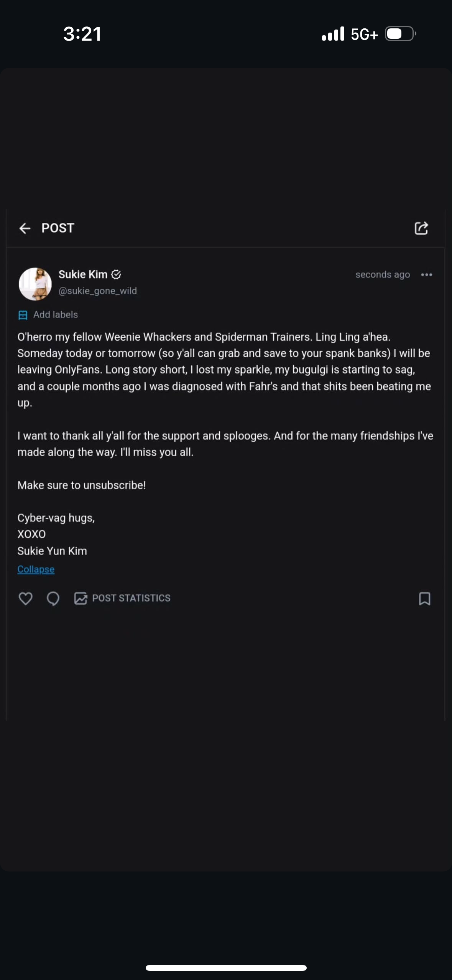Open comments via the speech bubble icon

coord(53,599)
